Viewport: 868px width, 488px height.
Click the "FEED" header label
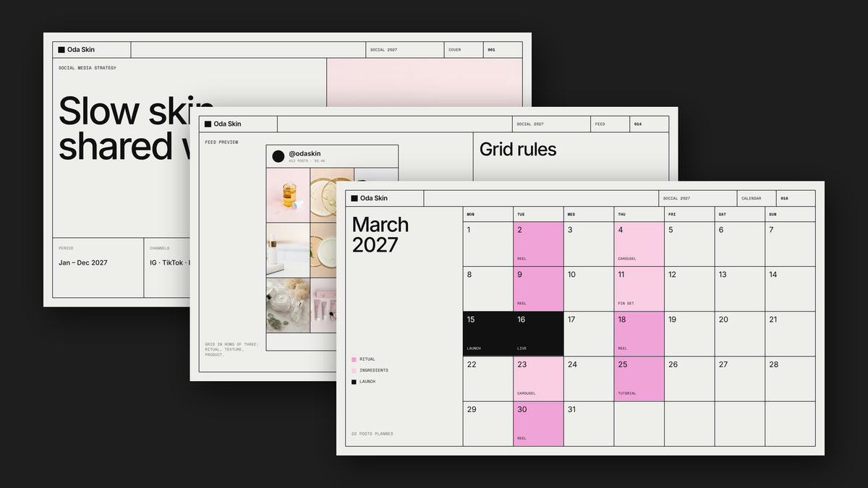point(600,124)
